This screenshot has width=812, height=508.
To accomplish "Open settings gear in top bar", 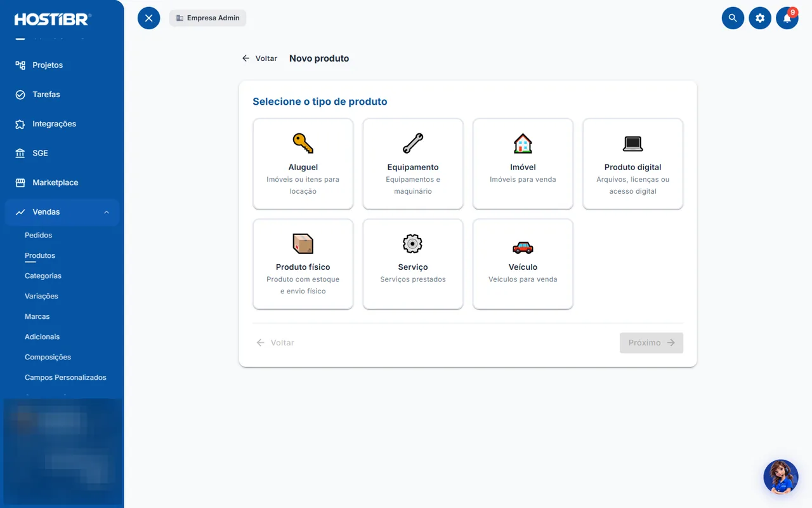I will click(x=760, y=18).
